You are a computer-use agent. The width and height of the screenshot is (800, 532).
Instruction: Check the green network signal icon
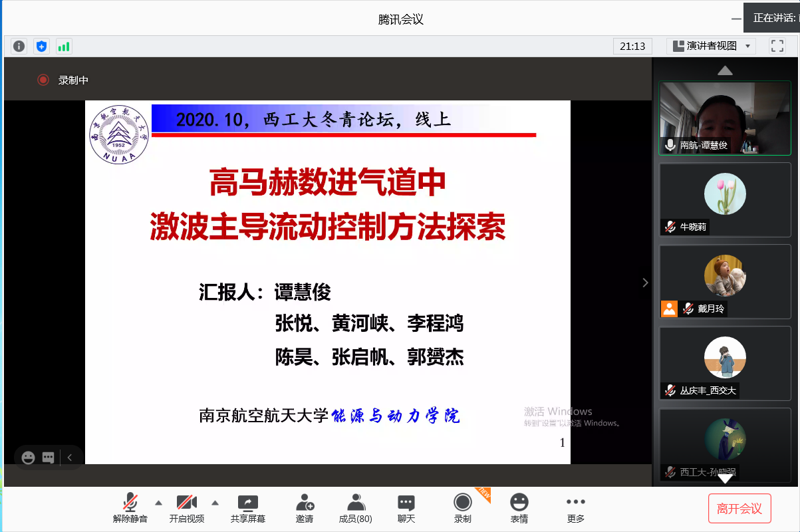point(64,46)
